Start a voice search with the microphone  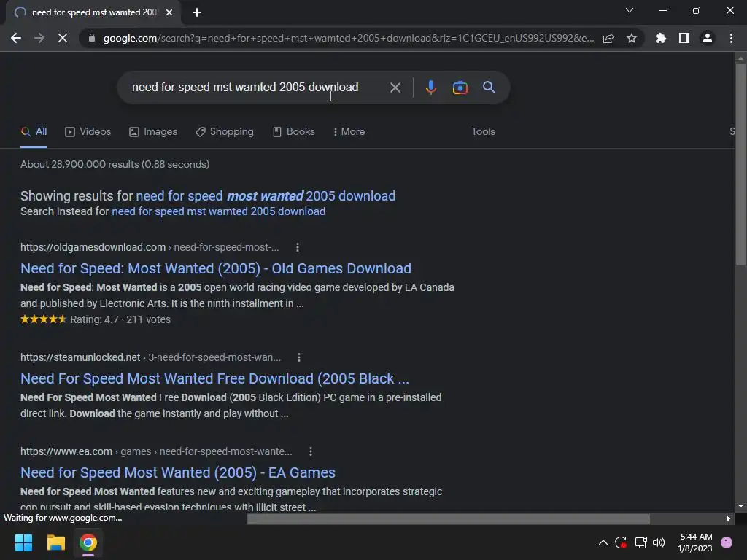pos(430,87)
